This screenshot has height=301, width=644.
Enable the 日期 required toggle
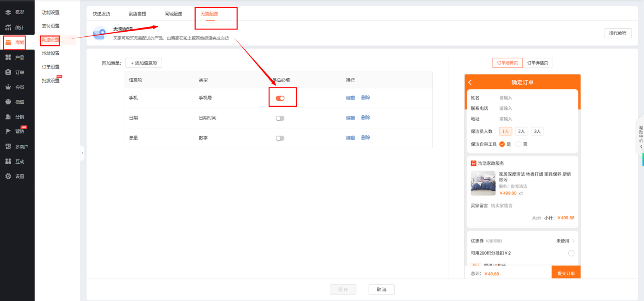(280, 118)
